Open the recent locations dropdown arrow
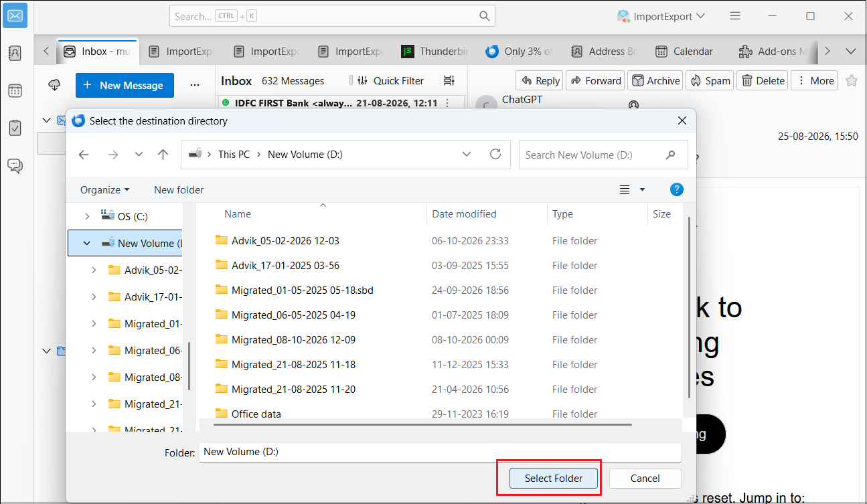Screen dimensions: 867x504 [139, 155]
